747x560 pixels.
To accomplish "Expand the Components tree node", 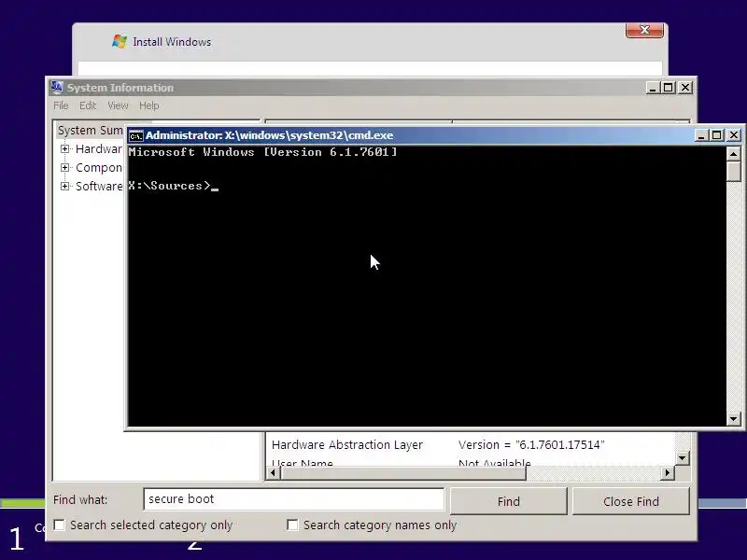I will point(64,168).
